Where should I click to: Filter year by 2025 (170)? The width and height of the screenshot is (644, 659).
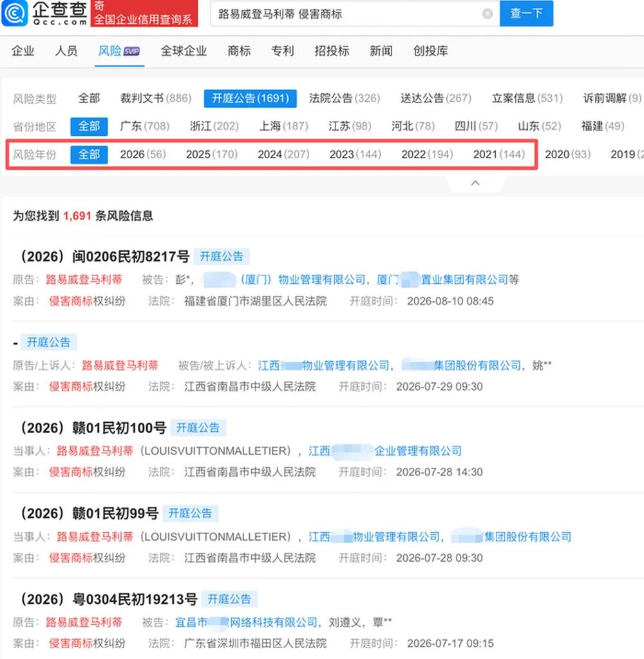[212, 154]
